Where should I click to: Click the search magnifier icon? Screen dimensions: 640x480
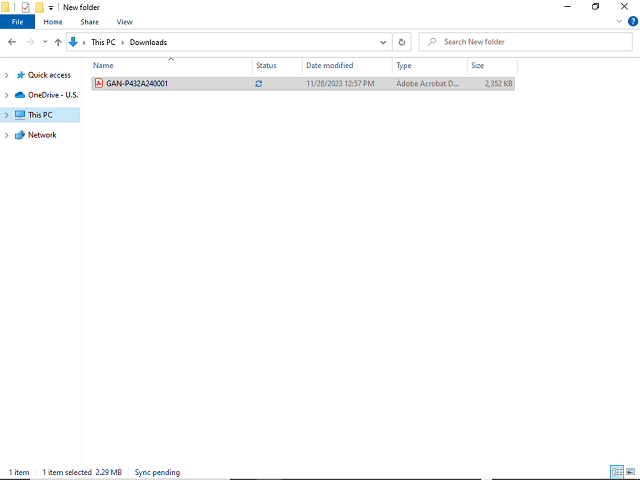point(432,42)
